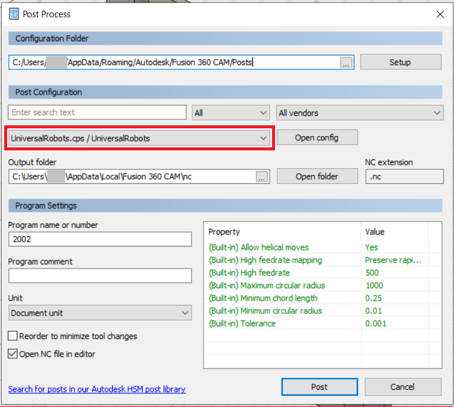Expand the UniversalRobots.cps post configuration dropdown
Screen dimensions: 454x407
(139, 138)
